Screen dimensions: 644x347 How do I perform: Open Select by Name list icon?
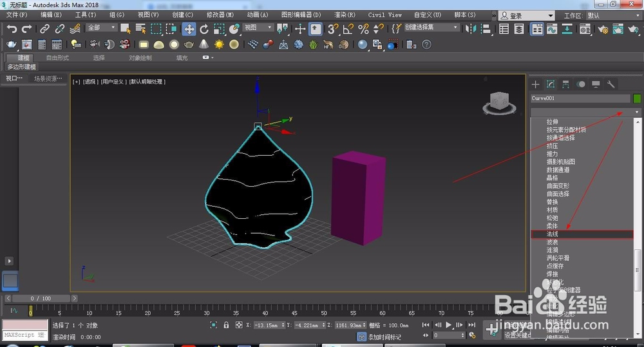(x=141, y=29)
